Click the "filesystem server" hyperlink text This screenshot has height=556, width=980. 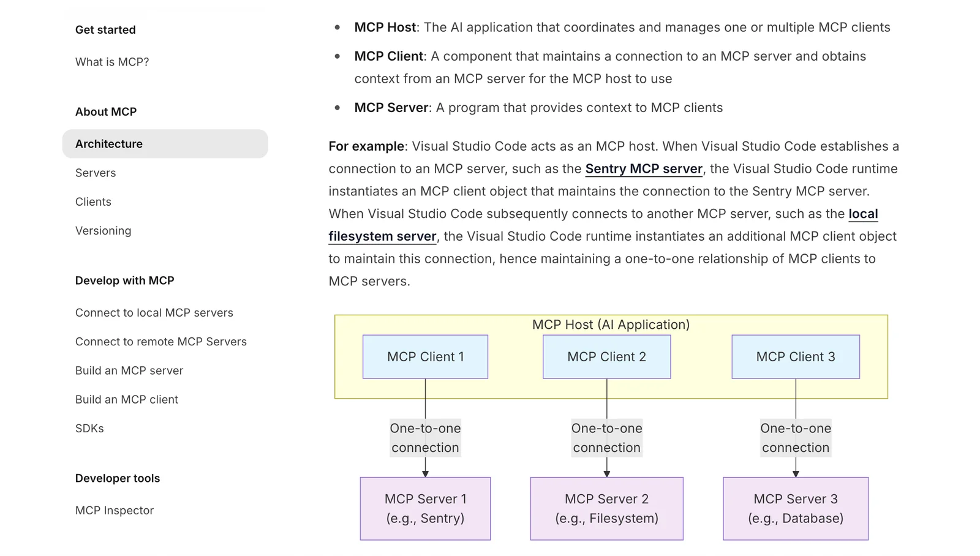[382, 236]
